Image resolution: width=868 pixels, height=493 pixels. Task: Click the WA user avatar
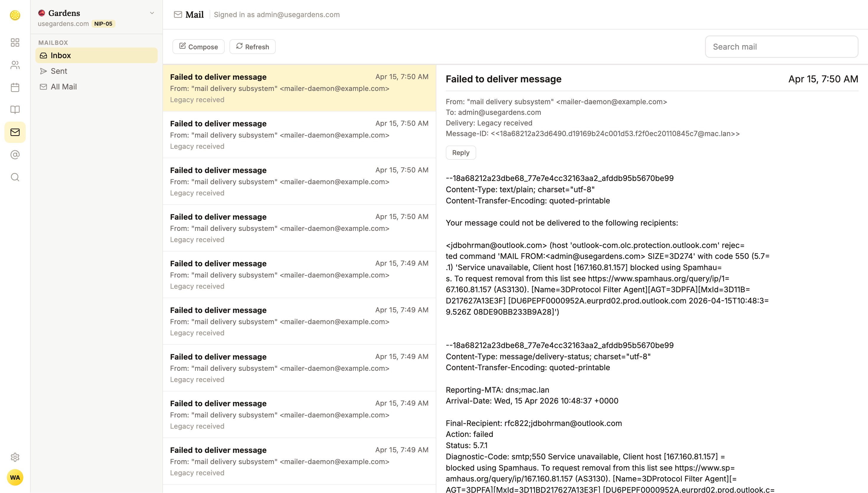click(15, 477)
